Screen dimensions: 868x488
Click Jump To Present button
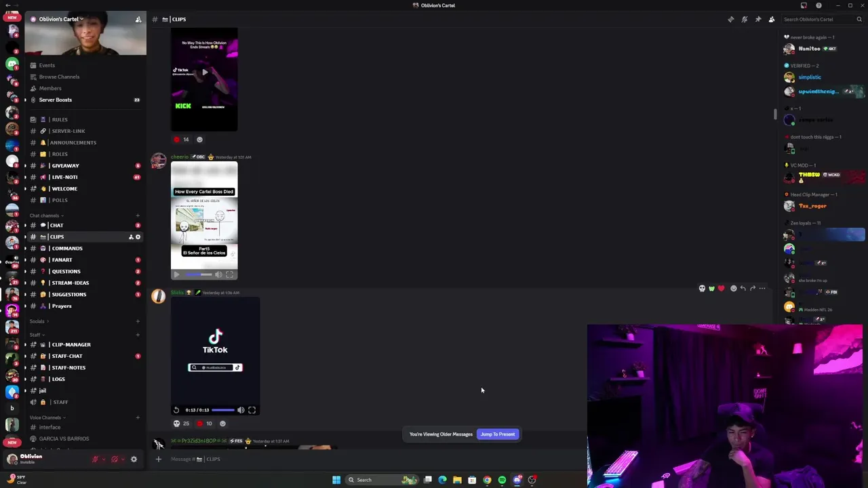click(x=498, y=434)
